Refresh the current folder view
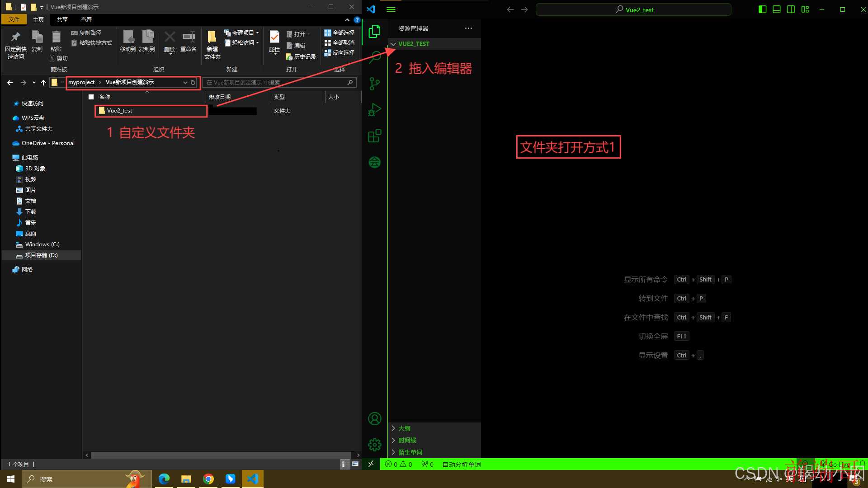868x488 pixels. [x=193, y=82]
